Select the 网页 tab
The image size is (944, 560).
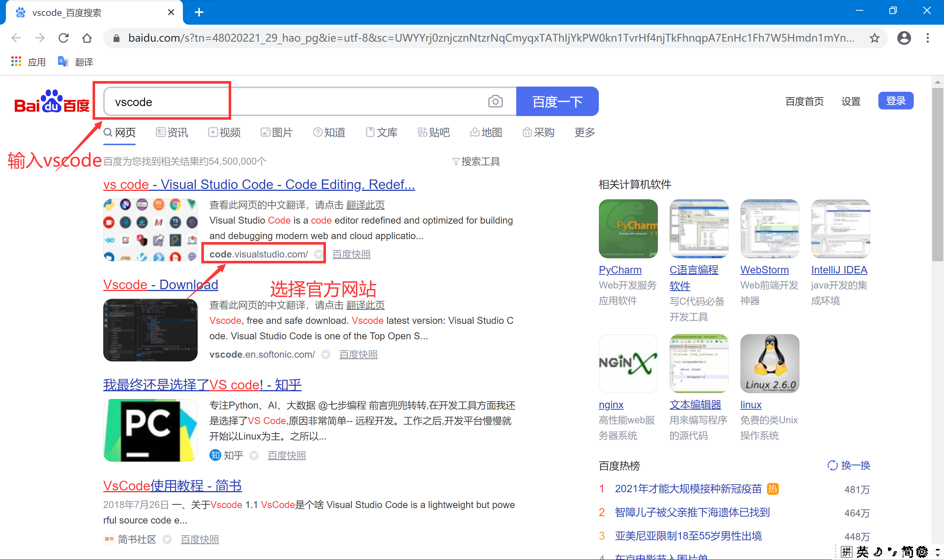[119, 133]
